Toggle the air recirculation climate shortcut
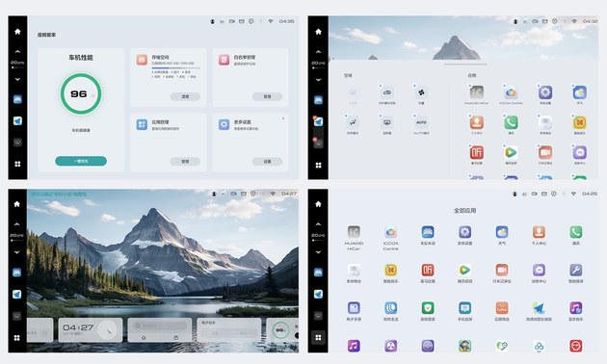 coord(386,92)
